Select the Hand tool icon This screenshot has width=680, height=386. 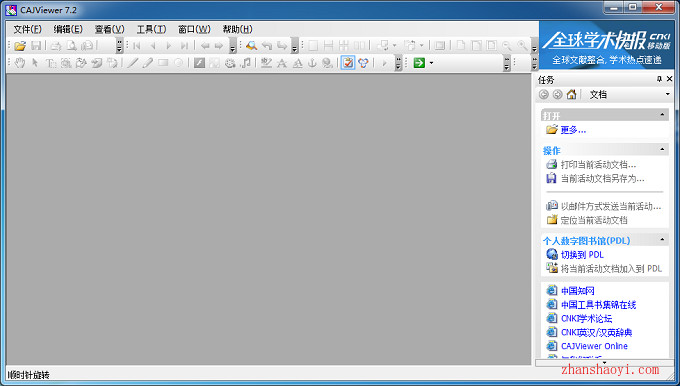[x=20, y=63]
